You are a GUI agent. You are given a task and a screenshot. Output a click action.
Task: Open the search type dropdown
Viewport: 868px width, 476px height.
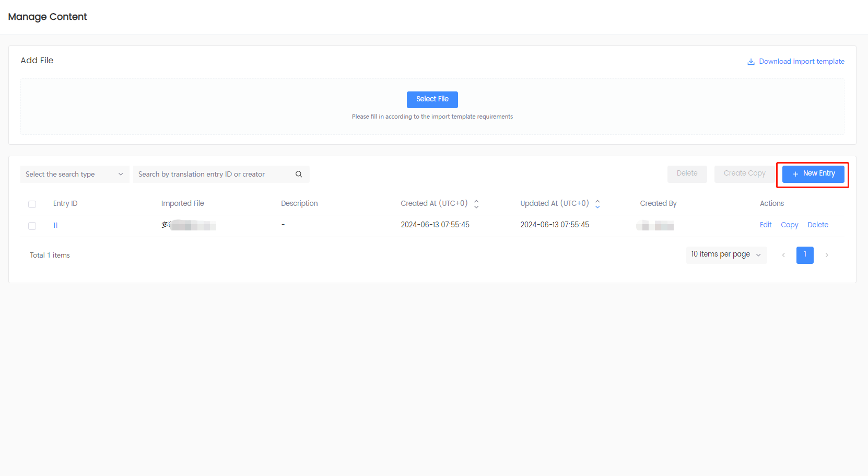click(x=74, y=175)
